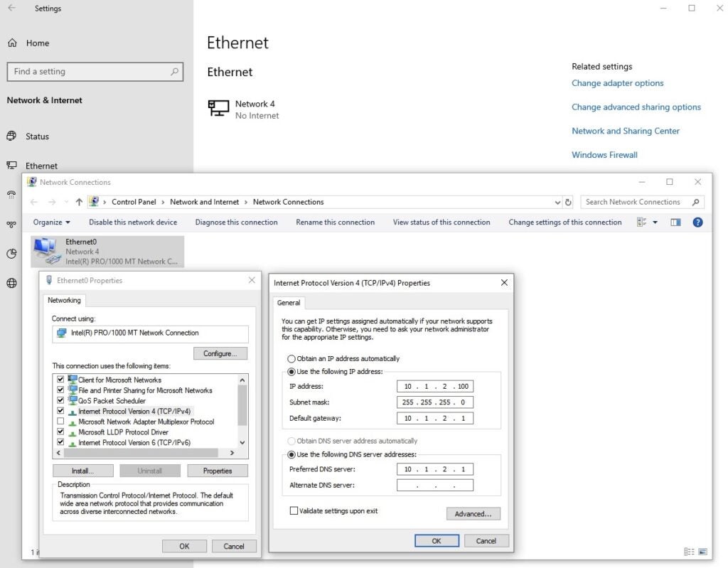Open the change view dropdown arrow
This screenshot has width=728, height=568.
[655, 223]
